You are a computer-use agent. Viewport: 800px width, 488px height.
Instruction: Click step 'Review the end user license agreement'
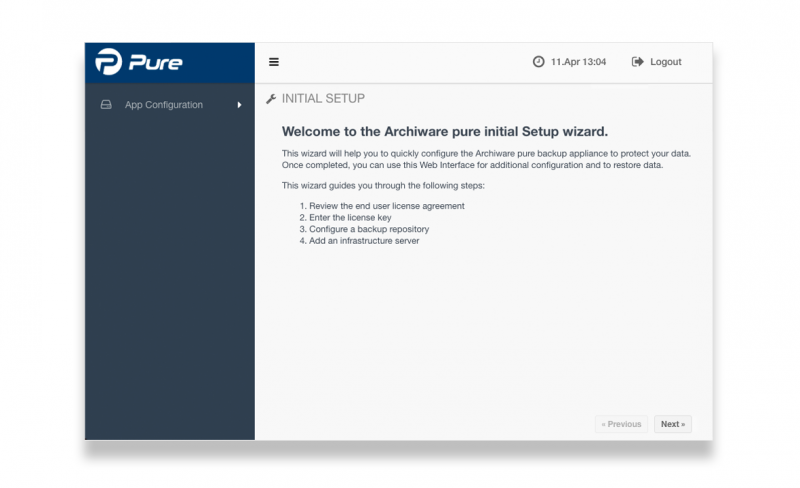coord(387,206)
